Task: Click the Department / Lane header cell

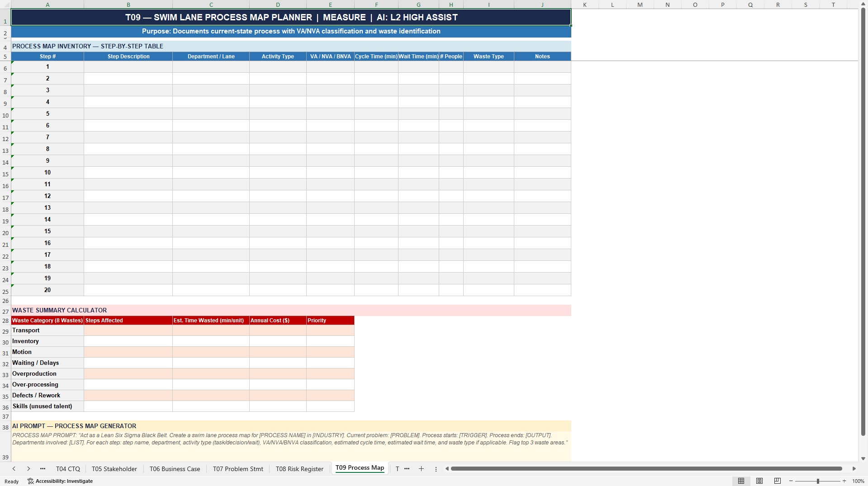Action: pos(211,57)
